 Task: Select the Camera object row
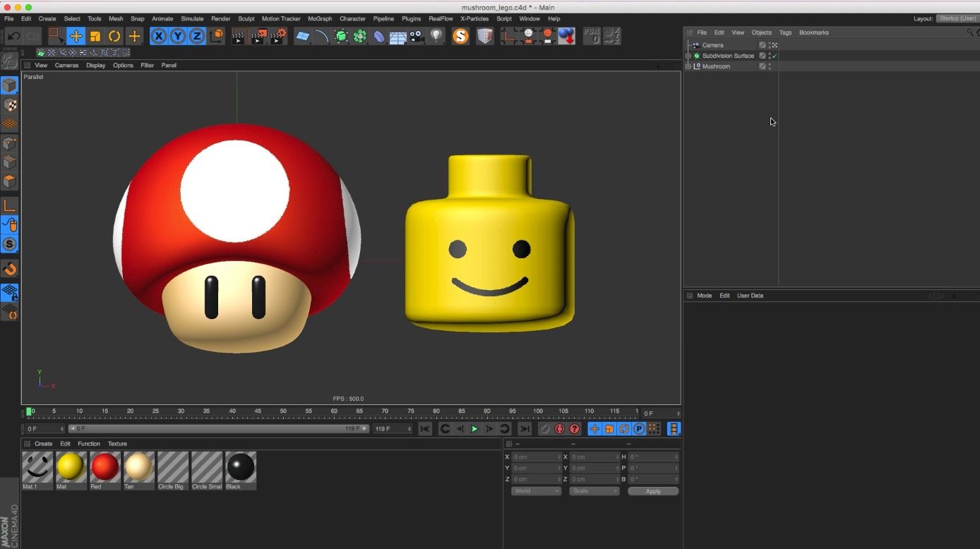(x=731, y=45)
